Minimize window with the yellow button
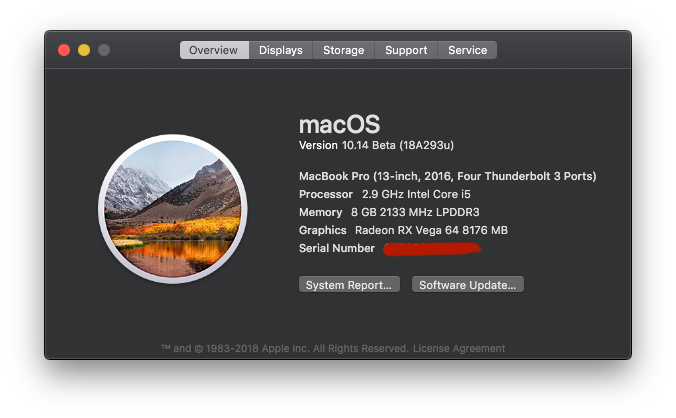 pos(84,50)
